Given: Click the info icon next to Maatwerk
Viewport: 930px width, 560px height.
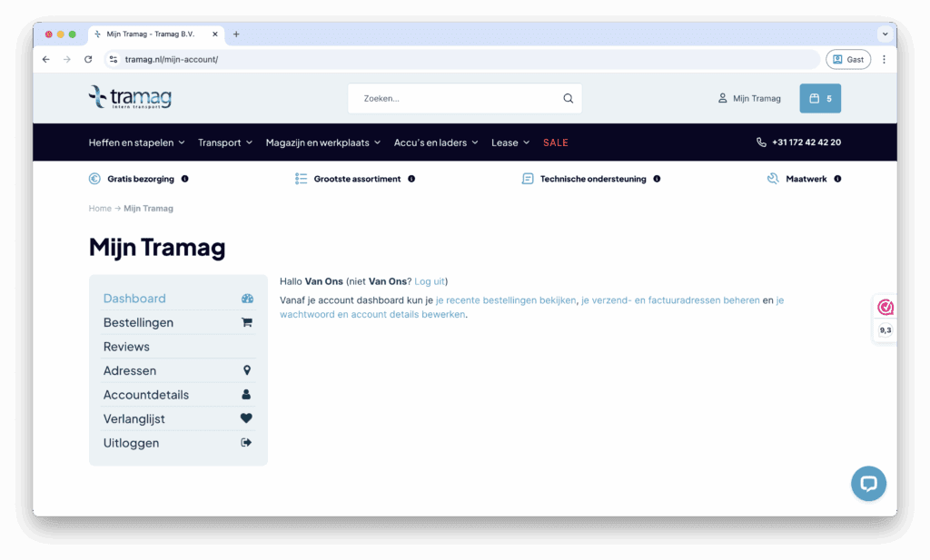Looking at the screenshot, I should [837, 179].
